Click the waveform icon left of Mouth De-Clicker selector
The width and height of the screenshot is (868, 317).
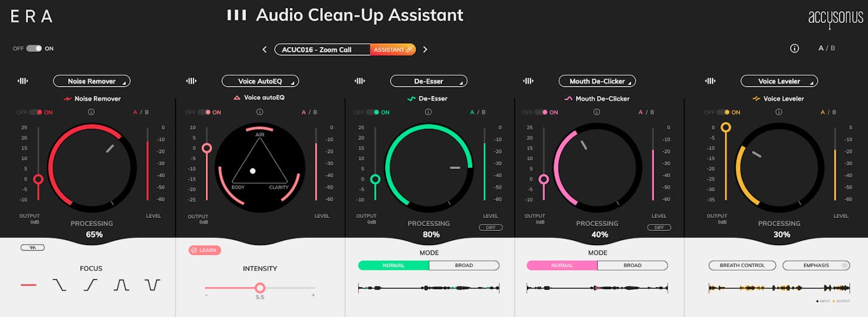coord(528,81)
